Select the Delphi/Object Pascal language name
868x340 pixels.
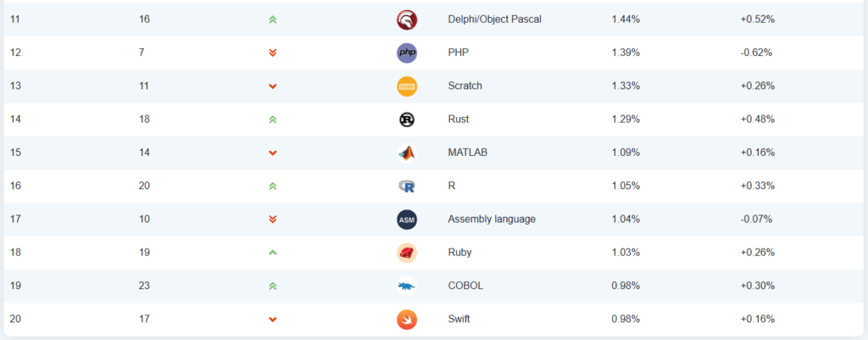[494, 20]
